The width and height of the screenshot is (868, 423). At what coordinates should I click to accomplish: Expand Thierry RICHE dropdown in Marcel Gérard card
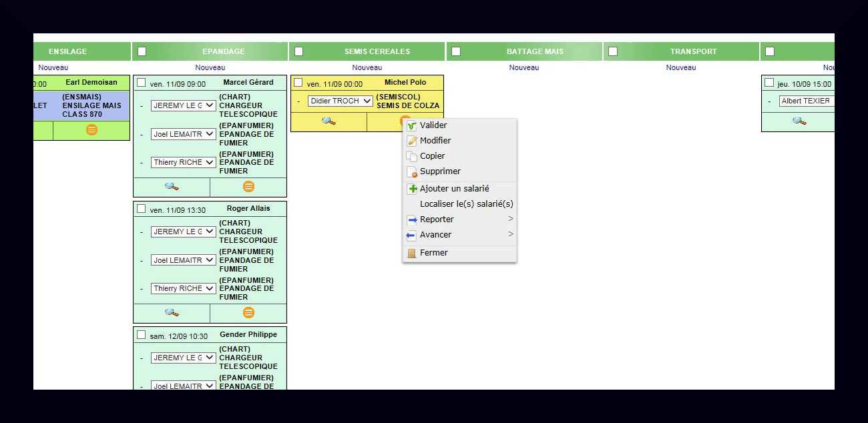pos(183,162)
